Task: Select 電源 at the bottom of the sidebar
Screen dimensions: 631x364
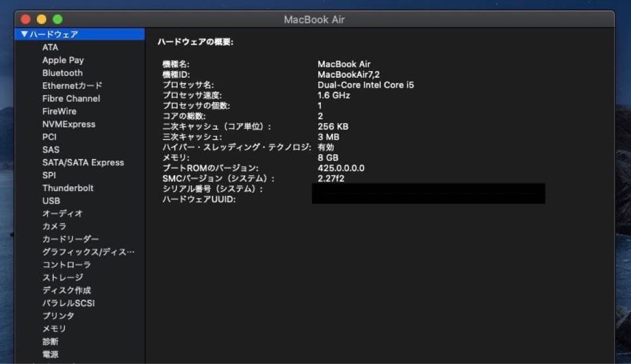Action: click(50, 354)
